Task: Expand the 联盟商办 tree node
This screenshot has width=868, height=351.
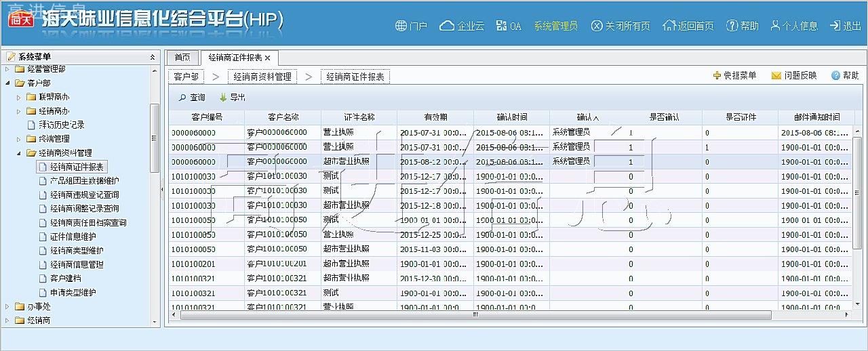Action: point(20,97)
